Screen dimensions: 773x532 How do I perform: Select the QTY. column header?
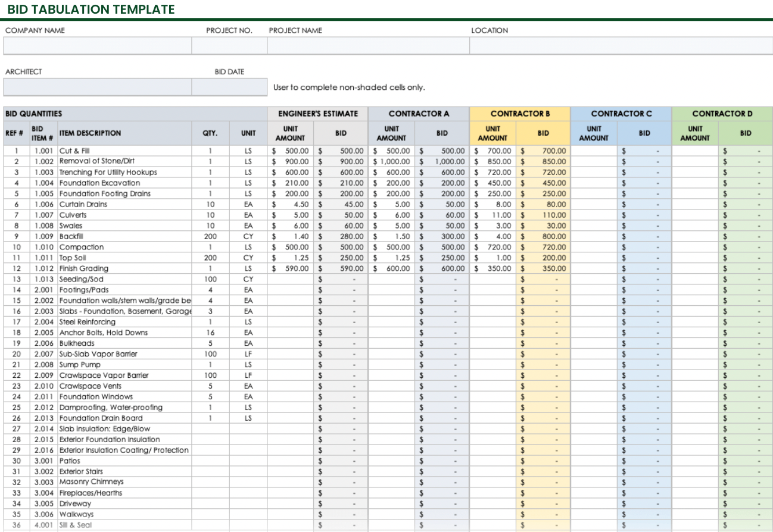[x=210, y=133]
